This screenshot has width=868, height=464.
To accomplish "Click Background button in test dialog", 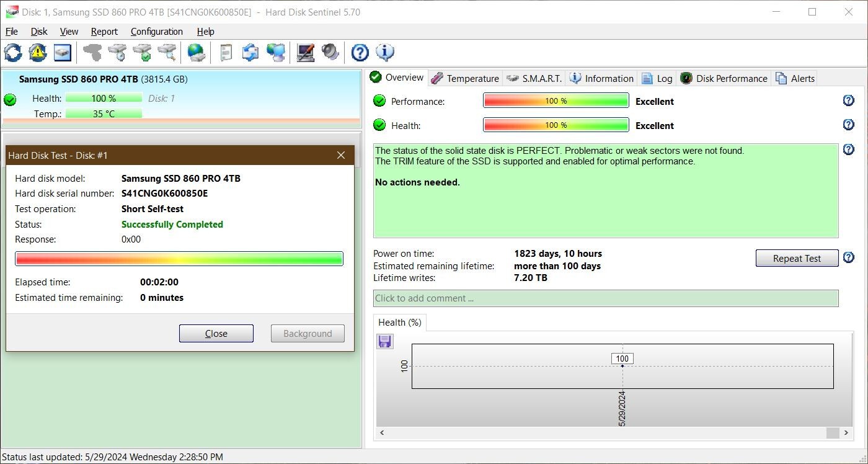I will point(308,333).
